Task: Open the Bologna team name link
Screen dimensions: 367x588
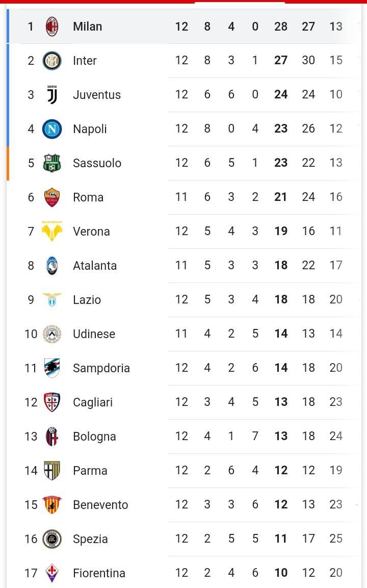Action: 94,437
